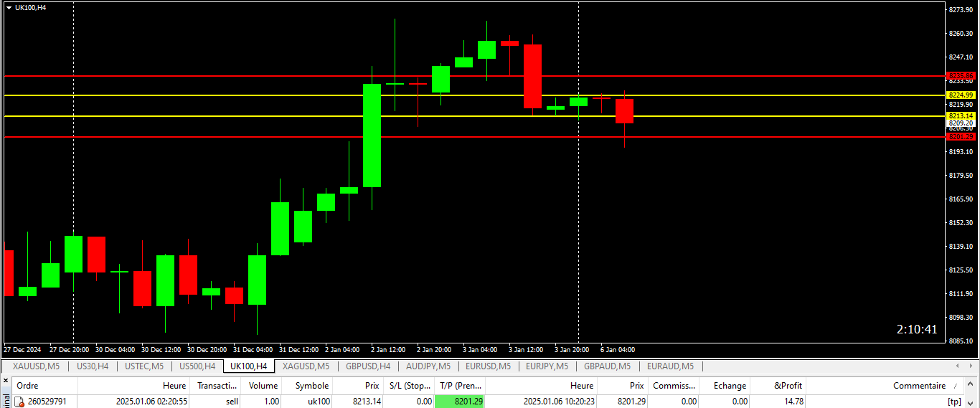
Task: Open the GBPUSD,H4 chart tab
Action: (367, 366)
